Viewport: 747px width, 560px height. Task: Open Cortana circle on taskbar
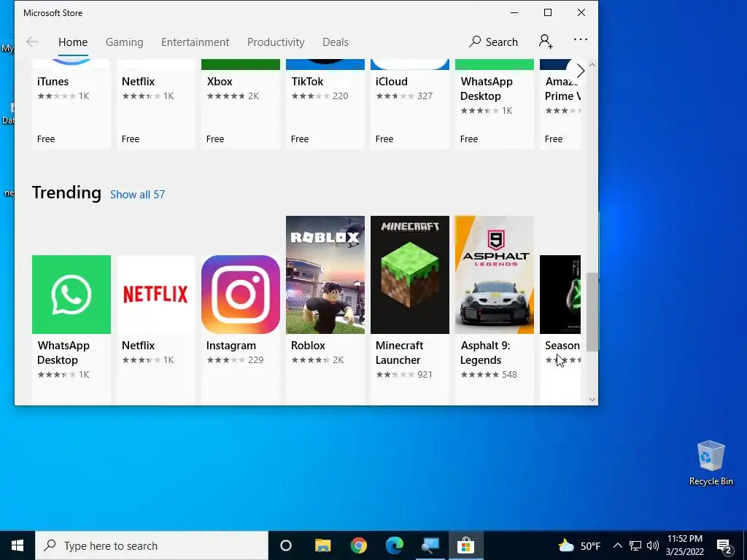285,545
